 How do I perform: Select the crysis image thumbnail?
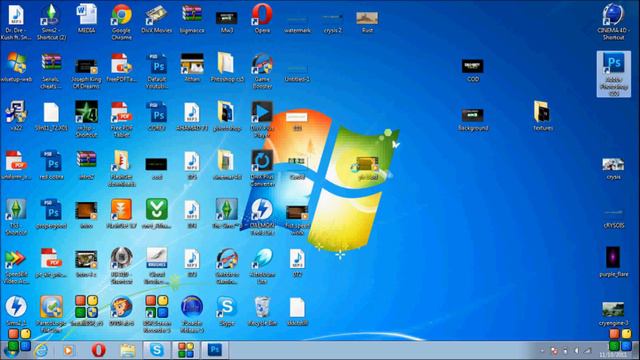(x=613, y=165)
